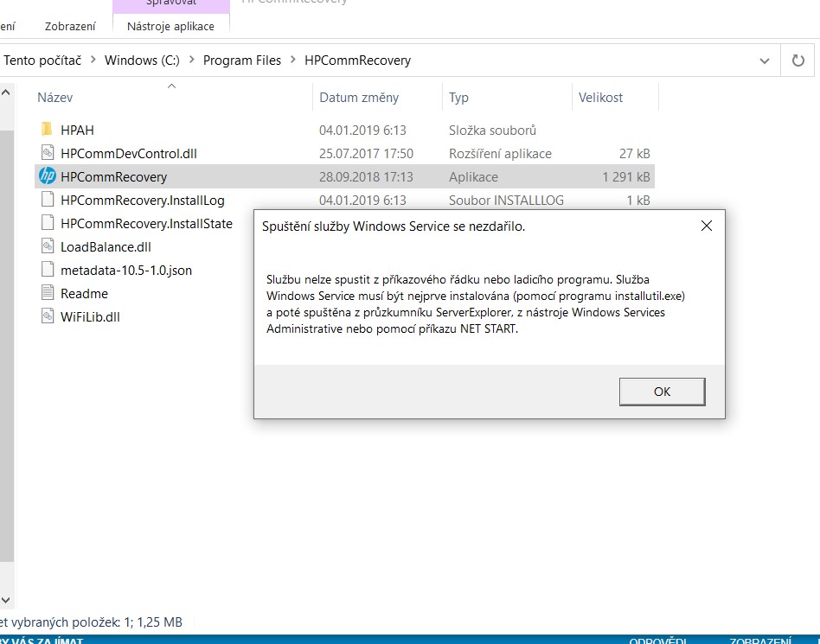Image resolution: width=820 pixels, height=644 pixels.
Task: Expand the chevron after Tento počítač
Action: [x=93, y=61]
